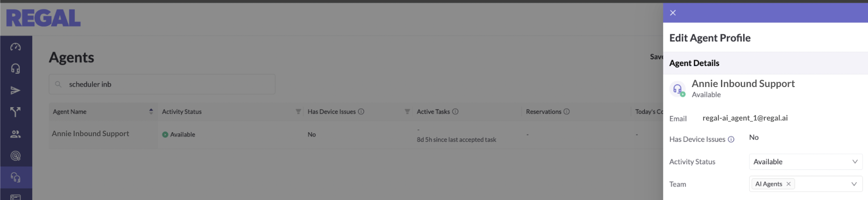This screenshot has height=200, width=868.
Task: Click the info icon beside Active Tasks
Action: tap(455, 112)
